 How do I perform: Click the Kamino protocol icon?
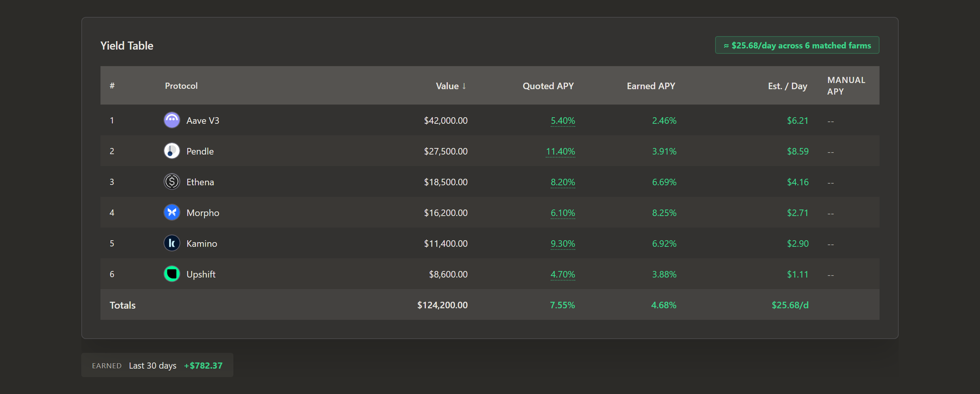[171, 243]
